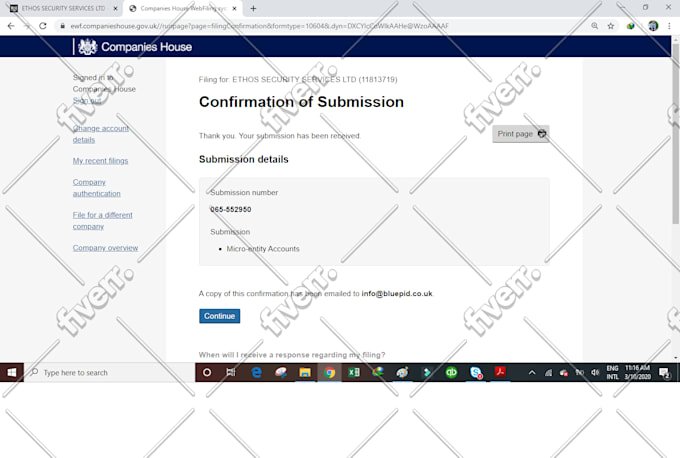Click the zoom magnifier icon in address bar
Image resolution: width=680 pixels, height=458 pixels.
[595, 26]
